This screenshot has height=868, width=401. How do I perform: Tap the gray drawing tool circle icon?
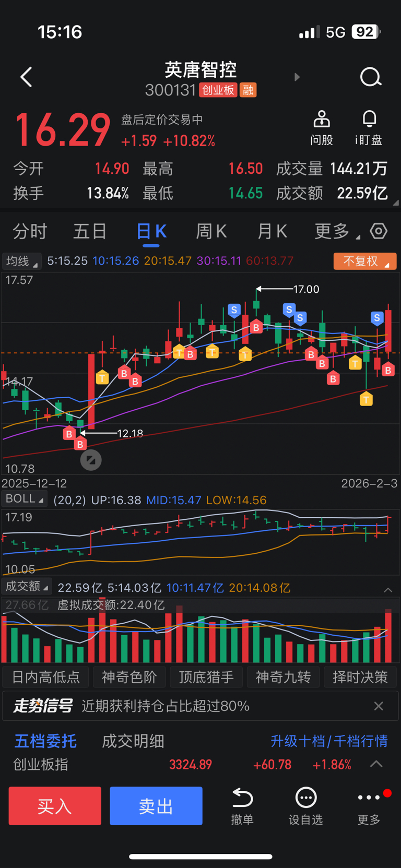[x=91, y=460]
